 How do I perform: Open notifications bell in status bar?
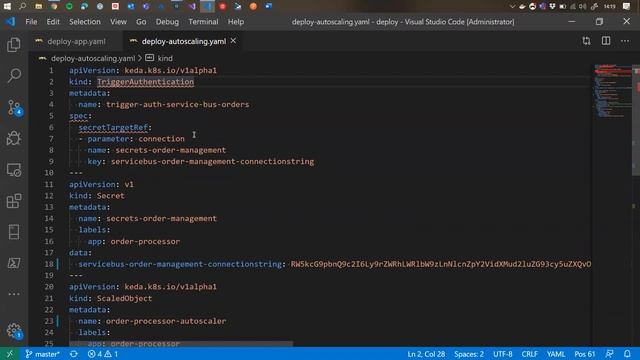click(x=627, y=354)
